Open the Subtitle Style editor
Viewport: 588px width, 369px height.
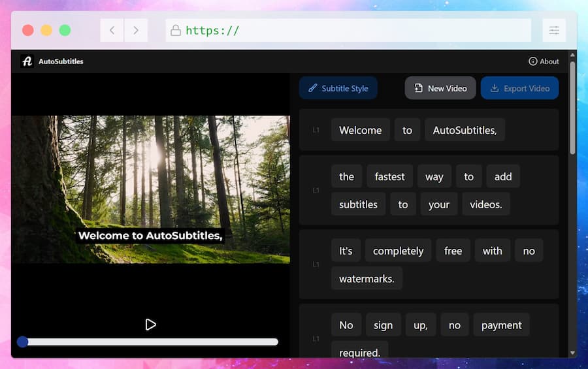point(338,88)
